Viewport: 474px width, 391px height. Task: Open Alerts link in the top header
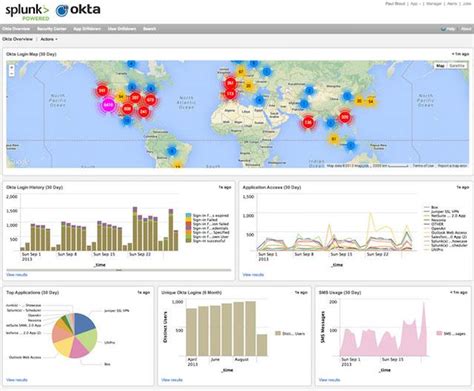click(452, 4)
